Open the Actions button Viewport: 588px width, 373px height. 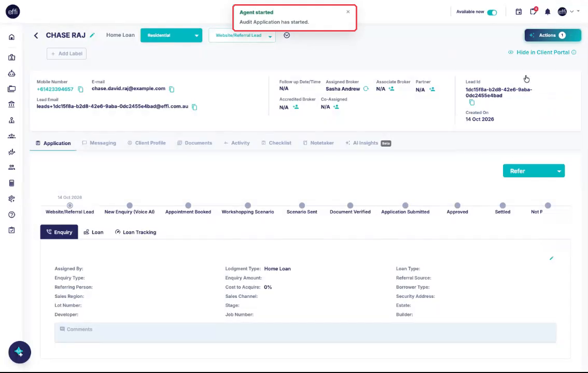(553, 35)
